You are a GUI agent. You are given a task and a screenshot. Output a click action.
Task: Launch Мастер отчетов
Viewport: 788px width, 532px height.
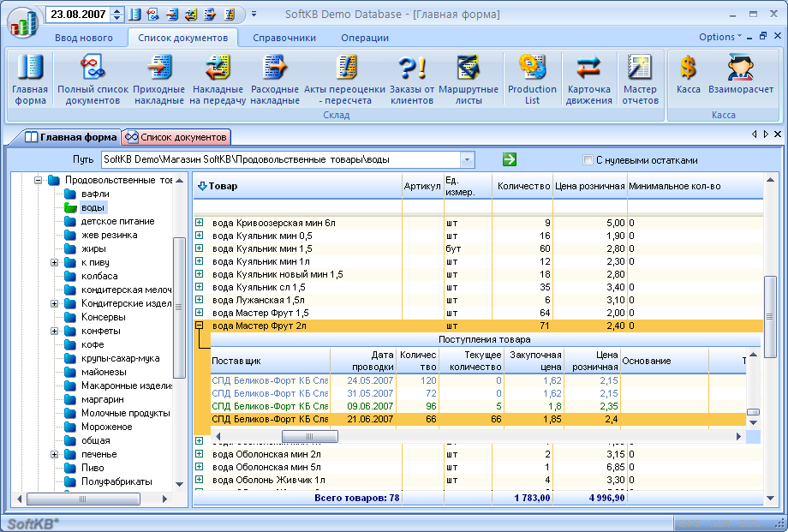click(x=641, y=80)
